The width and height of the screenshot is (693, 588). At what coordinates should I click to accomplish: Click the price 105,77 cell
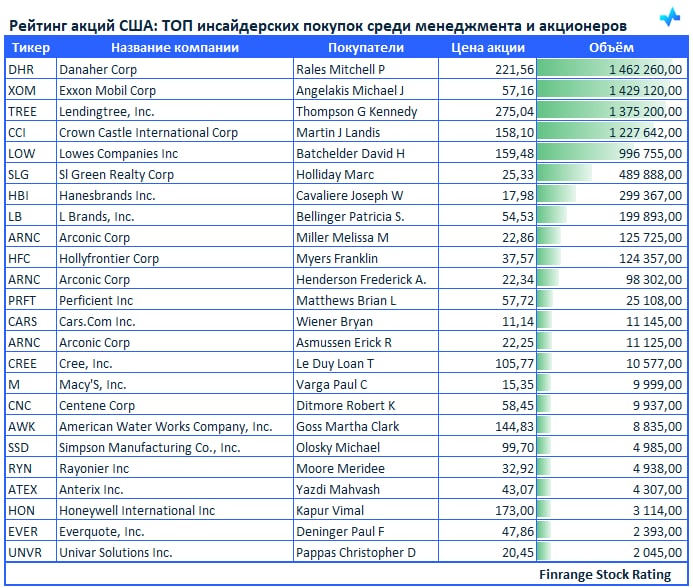pos(487,363)
